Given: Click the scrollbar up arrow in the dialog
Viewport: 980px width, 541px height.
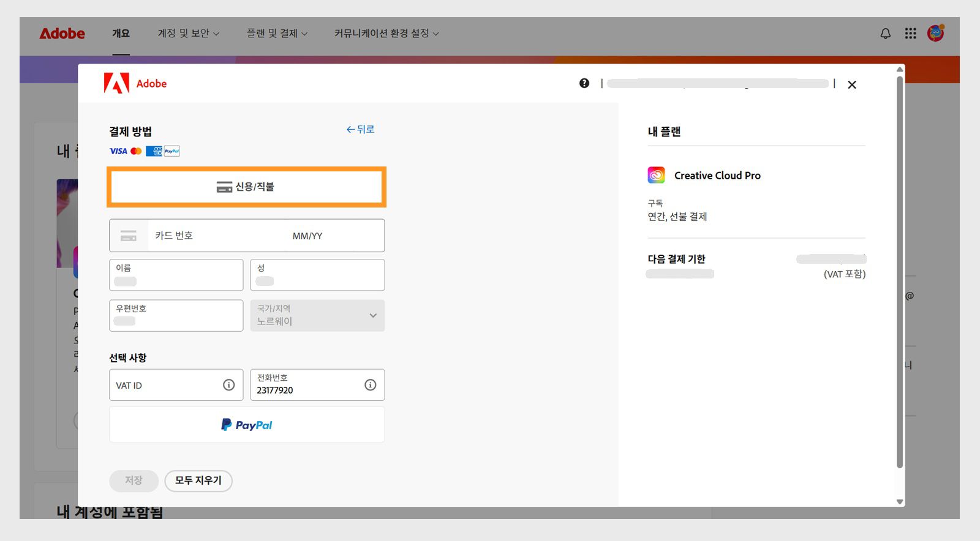Looking at the screenshot, I should 900,69.
